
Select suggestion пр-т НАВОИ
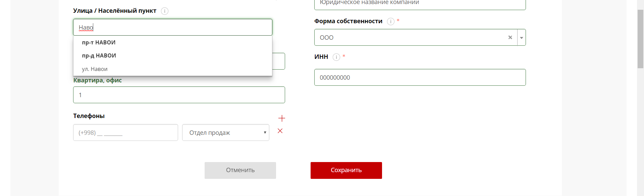point(99,42)
